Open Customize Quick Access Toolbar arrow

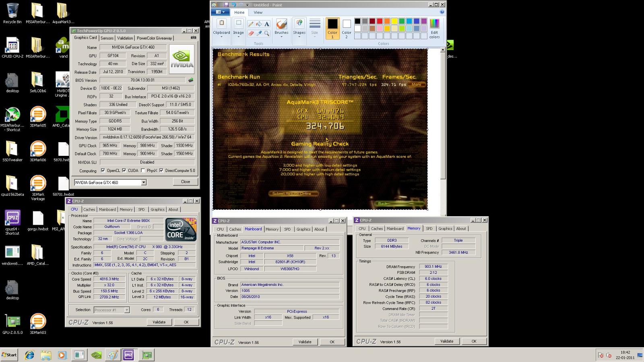coord(248,5)
